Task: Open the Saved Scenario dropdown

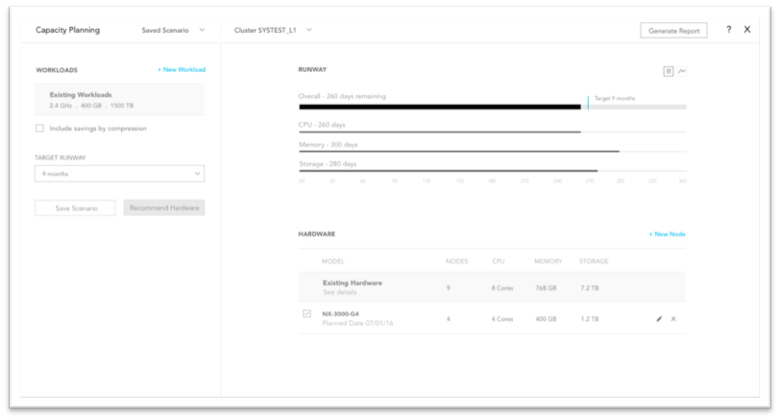Action: [x=173, y=30]
